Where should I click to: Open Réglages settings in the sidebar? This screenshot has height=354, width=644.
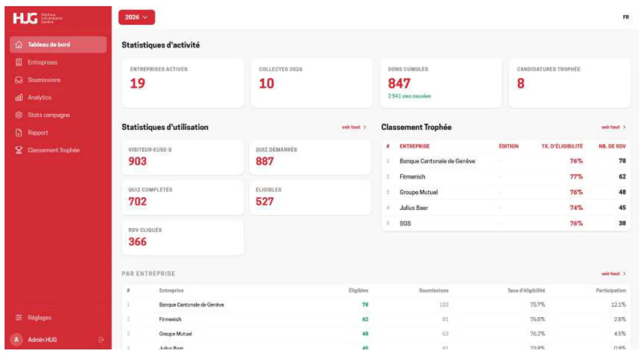[58, 318]
